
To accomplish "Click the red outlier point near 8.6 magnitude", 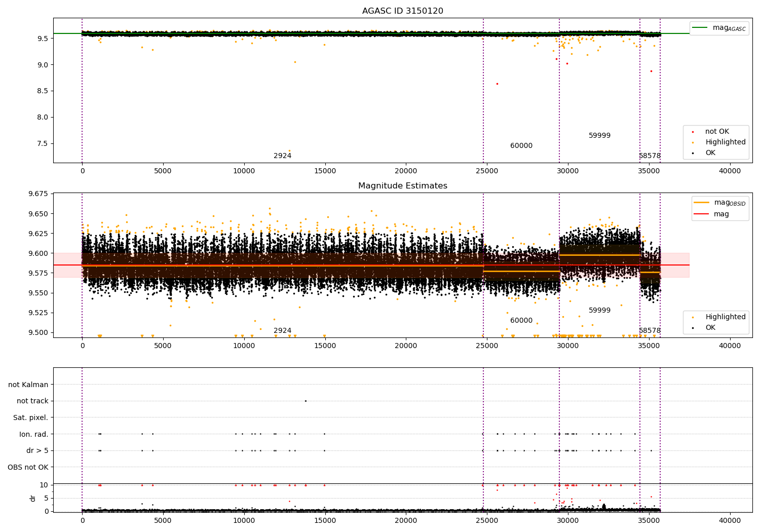I will (x=497, y=84).
